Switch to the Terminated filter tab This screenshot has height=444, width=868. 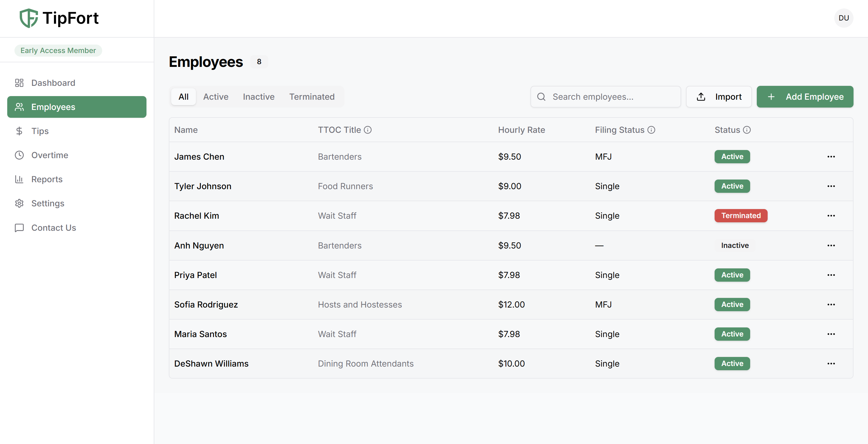[x=312, y=97]
